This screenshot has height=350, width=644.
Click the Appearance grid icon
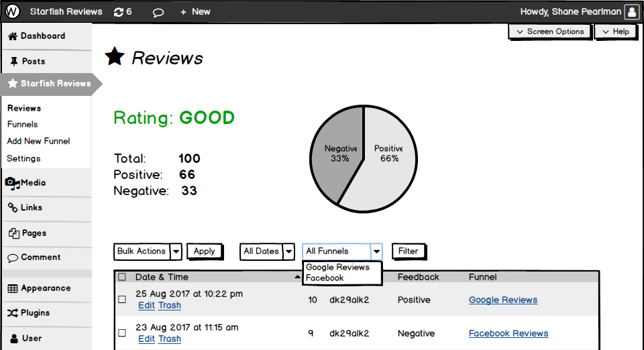tap(13, 288)
